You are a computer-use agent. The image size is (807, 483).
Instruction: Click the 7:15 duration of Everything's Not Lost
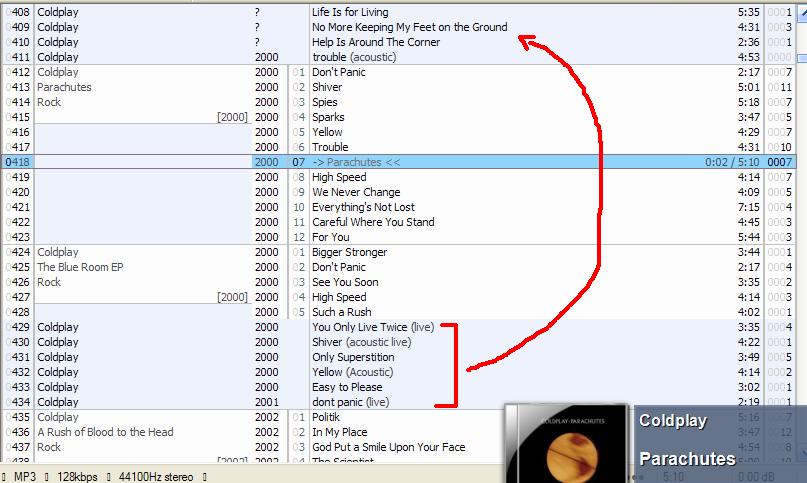tap(749, 206)
